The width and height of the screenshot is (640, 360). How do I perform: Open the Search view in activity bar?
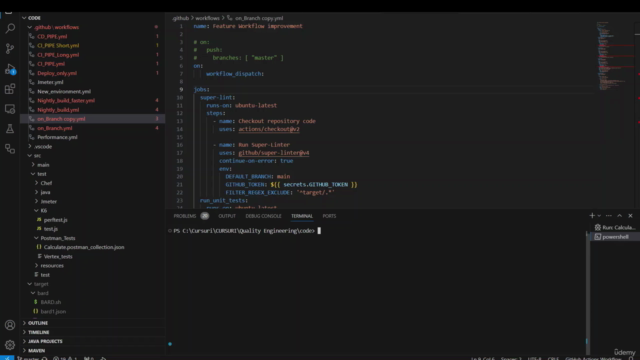pos(10,29)
